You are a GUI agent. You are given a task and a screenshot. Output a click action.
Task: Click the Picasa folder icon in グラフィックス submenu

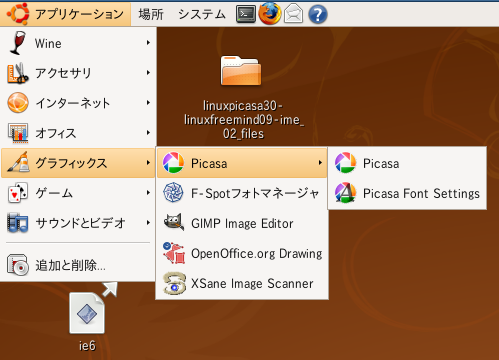click(x=173, y=163)
